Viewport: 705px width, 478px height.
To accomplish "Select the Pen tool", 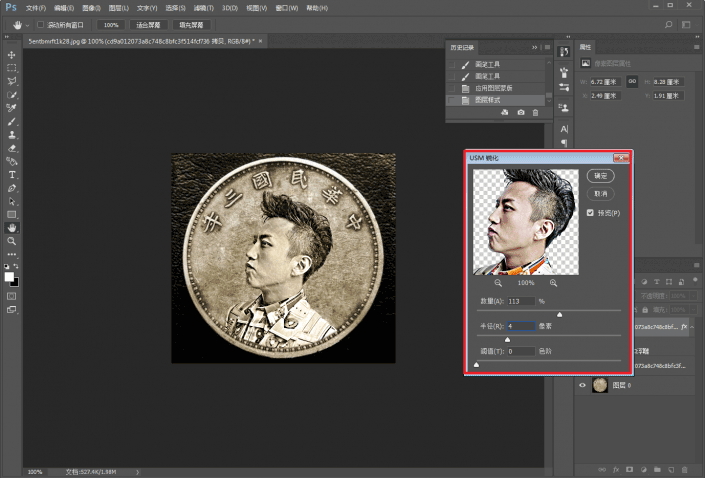I will (x=12, y=188).
